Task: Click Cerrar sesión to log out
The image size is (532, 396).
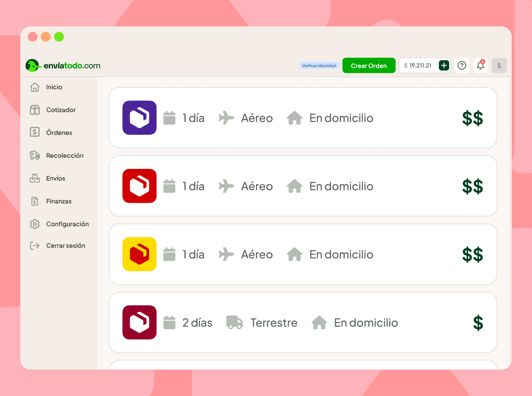Action: tap(65, 245)
